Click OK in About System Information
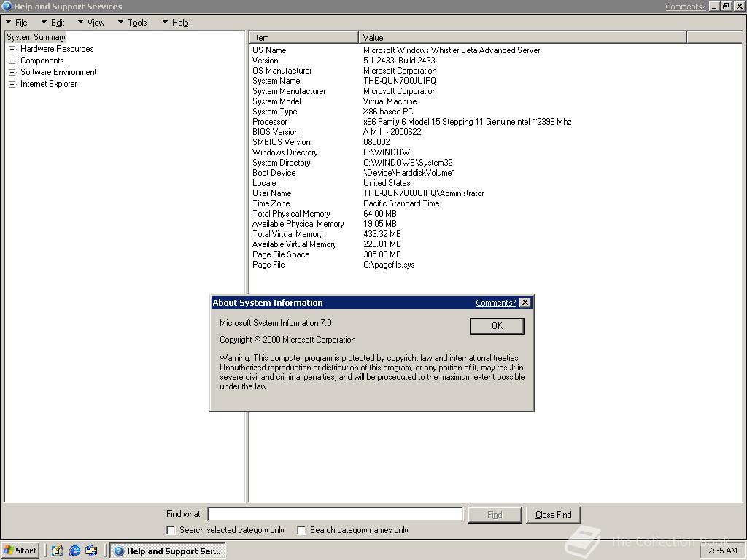 pyautogui.click(x=497, y=326)
